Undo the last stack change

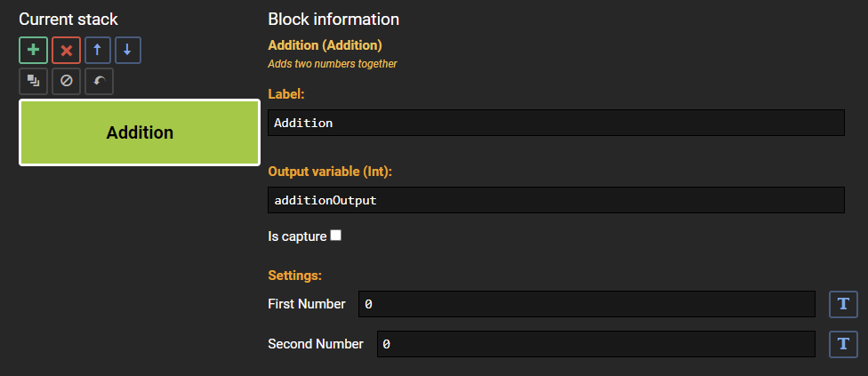(x=99, y=81)
